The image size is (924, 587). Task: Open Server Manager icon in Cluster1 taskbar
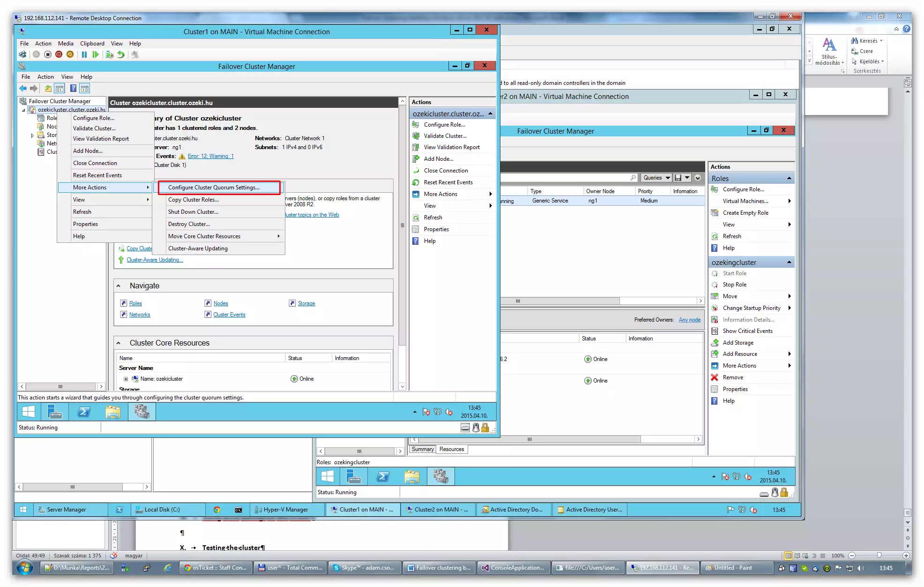(x=55, y=412)
